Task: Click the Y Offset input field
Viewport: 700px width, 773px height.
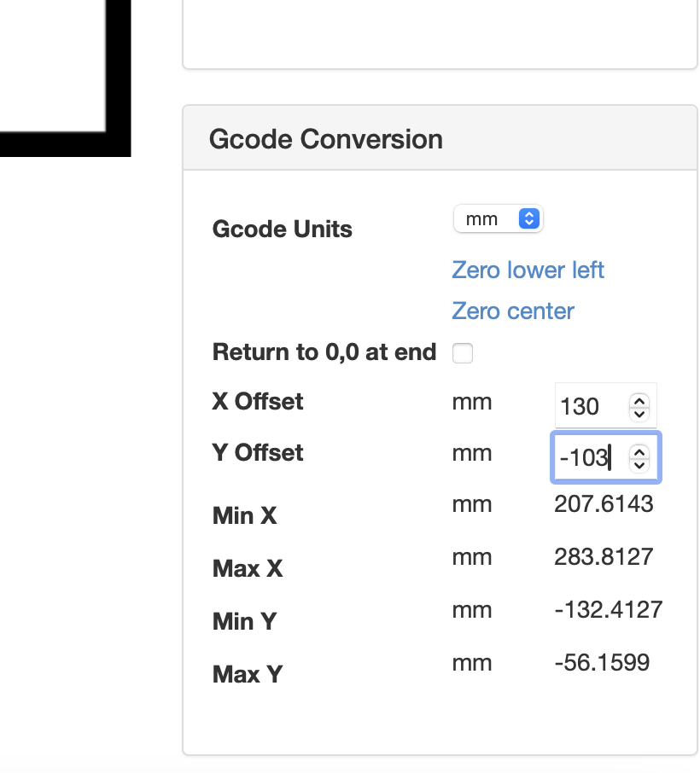Action: coord(589,458)
